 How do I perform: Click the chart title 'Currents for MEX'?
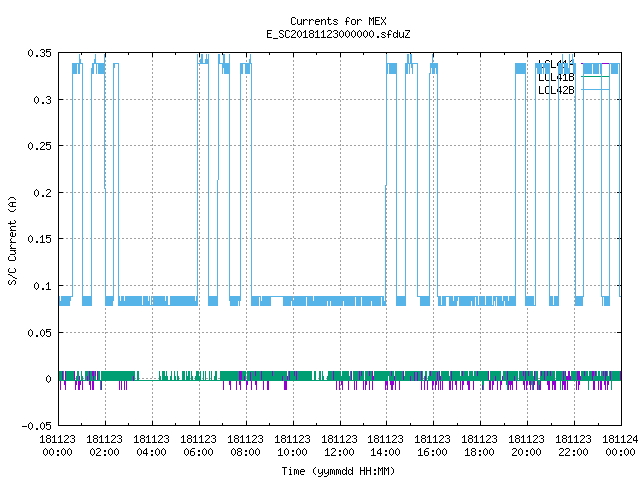pos(338,21)
